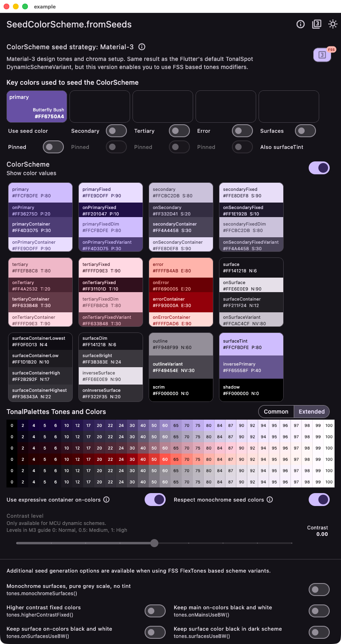This screenshot has height=644, width=341.
Task: Select the onPrimaryContainer swatch
Action: [40, 245]
